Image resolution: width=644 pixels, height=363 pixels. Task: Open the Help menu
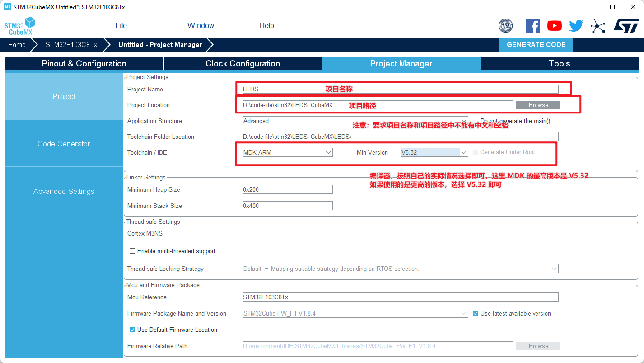tap(266, 25)
